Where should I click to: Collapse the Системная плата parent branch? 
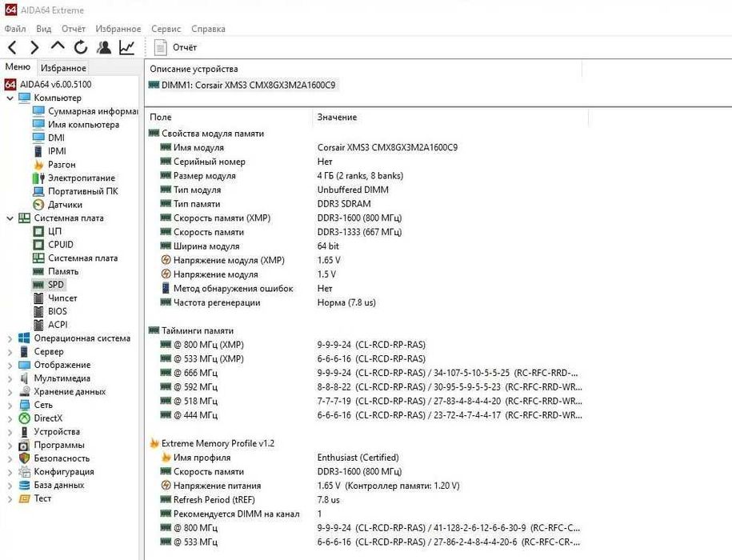pos(10,218)
